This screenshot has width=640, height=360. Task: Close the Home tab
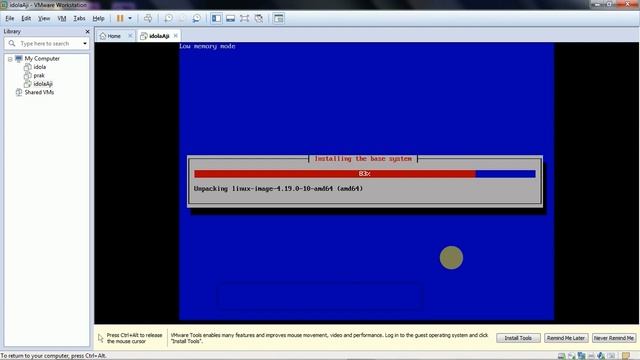[130, 36]
